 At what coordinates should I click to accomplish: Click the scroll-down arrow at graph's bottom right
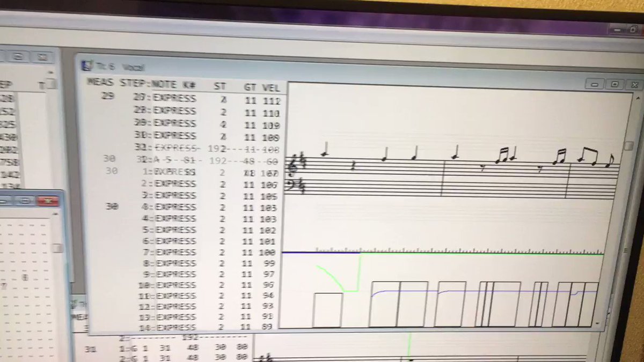click(597, 324)
